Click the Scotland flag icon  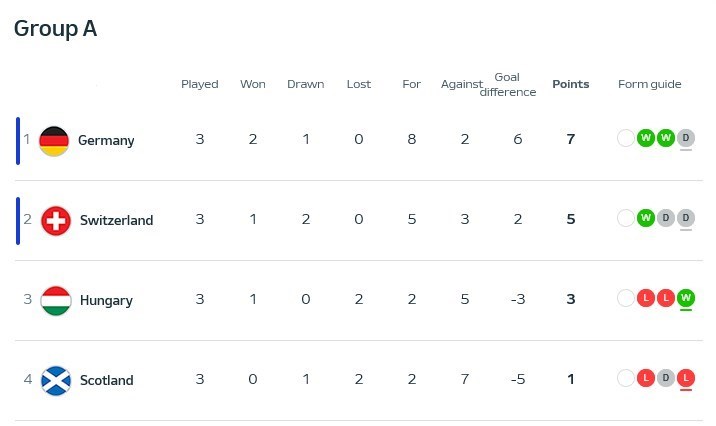pyautogui.click(x=56, y=381)
